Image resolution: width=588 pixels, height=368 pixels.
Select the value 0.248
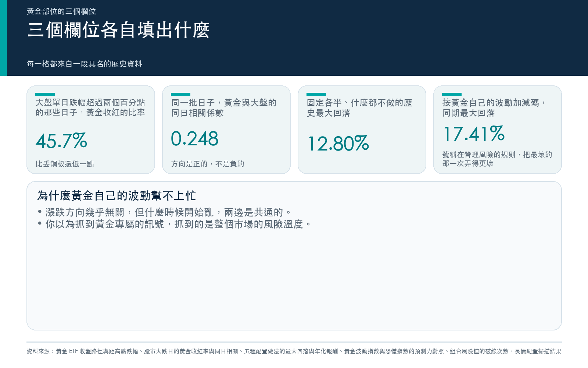coord(194,139)
